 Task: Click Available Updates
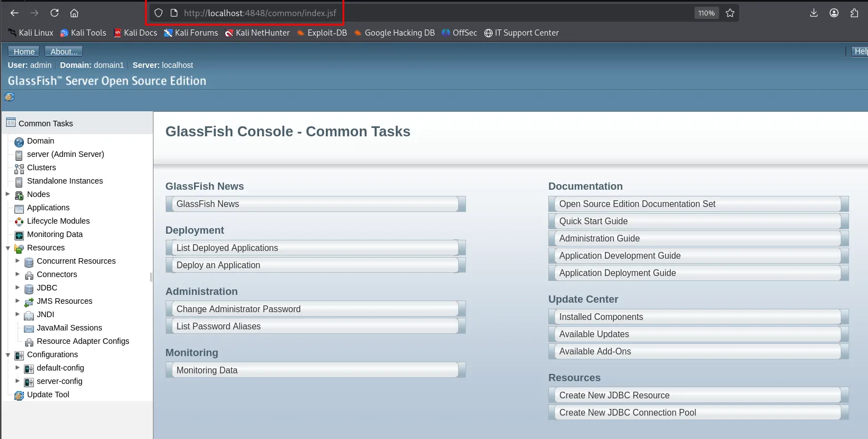698,334
